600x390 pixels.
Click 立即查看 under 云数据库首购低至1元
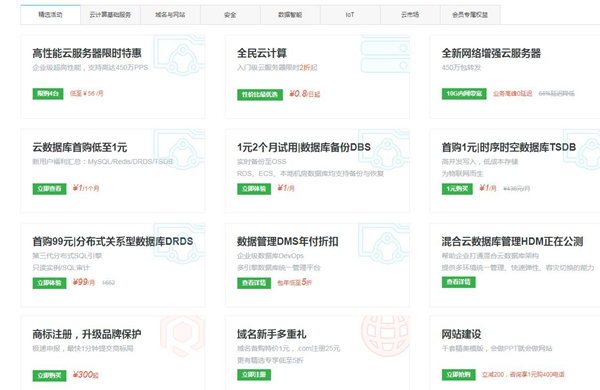pyautogui.click(x=49, y=188)
